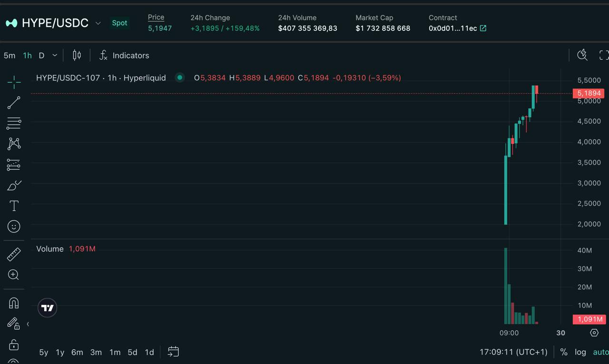Select the brush drawing tool

click(x=14, y=185)
